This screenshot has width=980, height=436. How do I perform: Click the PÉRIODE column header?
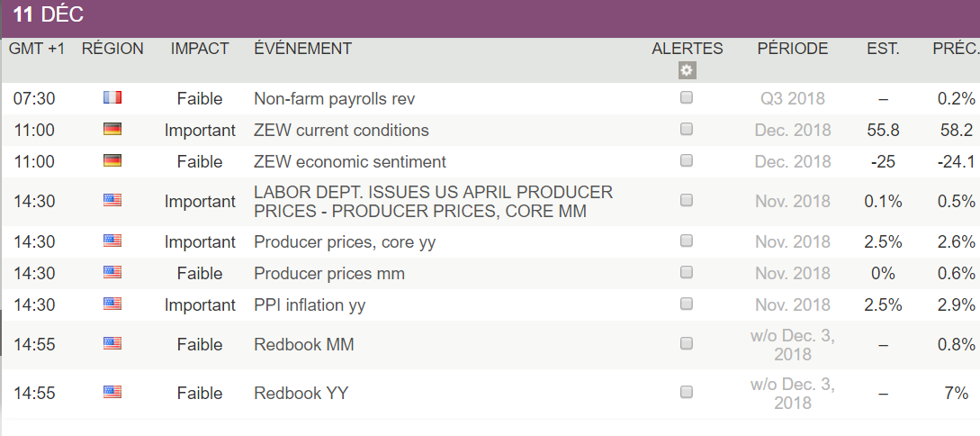click(x=792, y=49)
